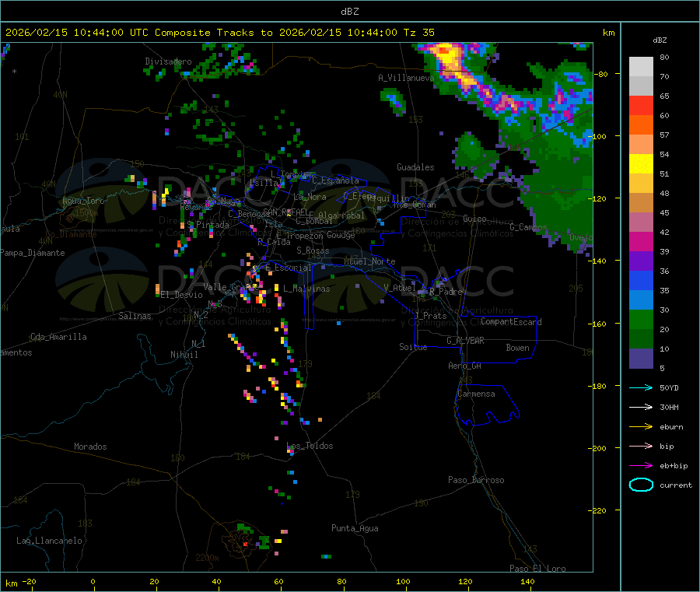Click the 'Cda_Amarilla' map label

(58, 337)
